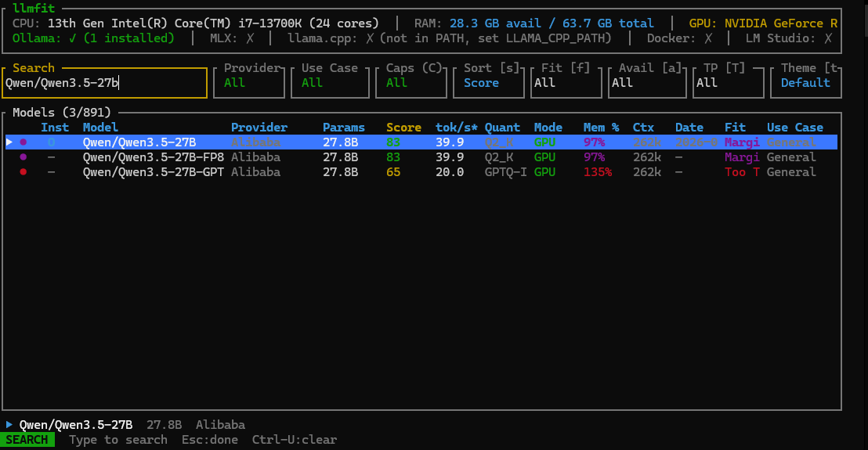Click purple status dot of selected Qwen3.5-27B row
868x450 pixels.
tap(24, 142)
